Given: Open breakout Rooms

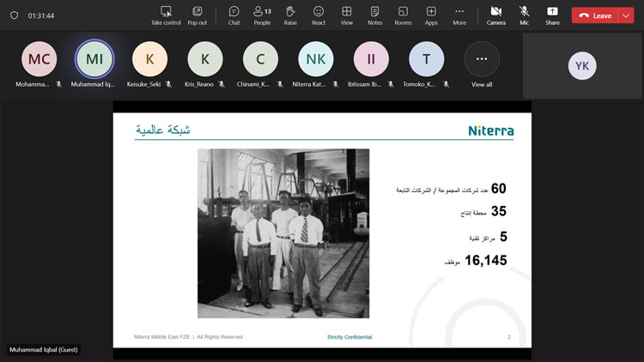Looking at the screenshot, I should pyautogui.click(x=403, y=15).
